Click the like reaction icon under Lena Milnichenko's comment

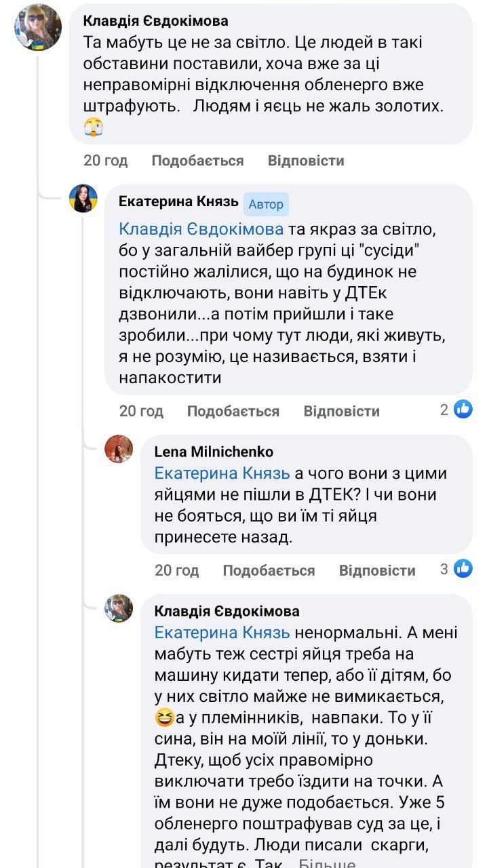[x=463, y=568]
